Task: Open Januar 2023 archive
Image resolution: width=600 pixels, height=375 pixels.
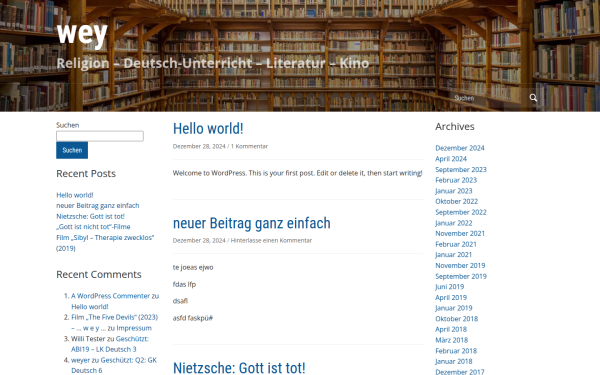Action: (x=453, y=191)
